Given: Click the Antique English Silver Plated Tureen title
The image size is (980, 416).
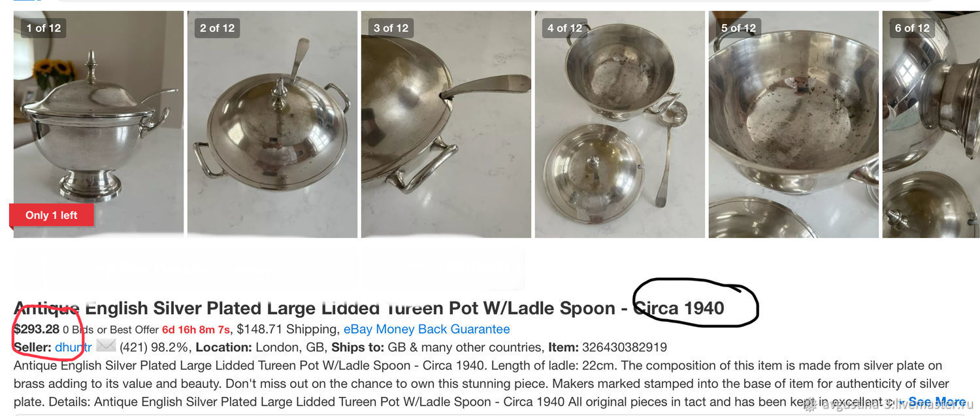Looking at the screenshot, I should (369, 308).
